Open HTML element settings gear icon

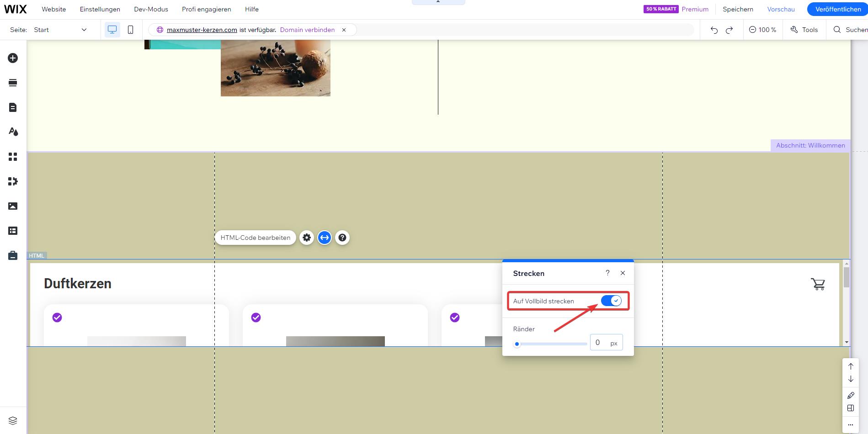[307, 238]
